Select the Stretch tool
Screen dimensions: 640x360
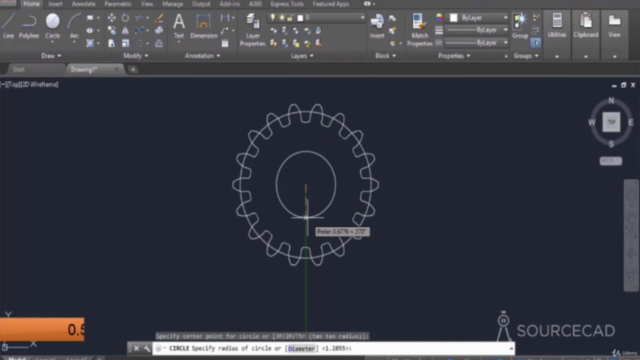coord(111,43)
